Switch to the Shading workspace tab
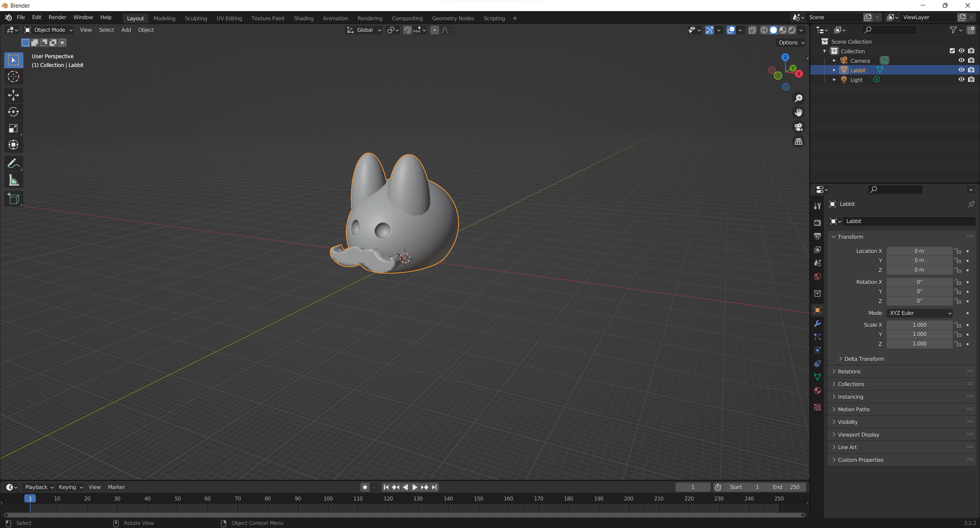The image size is (980, 528). pos(303,18)
